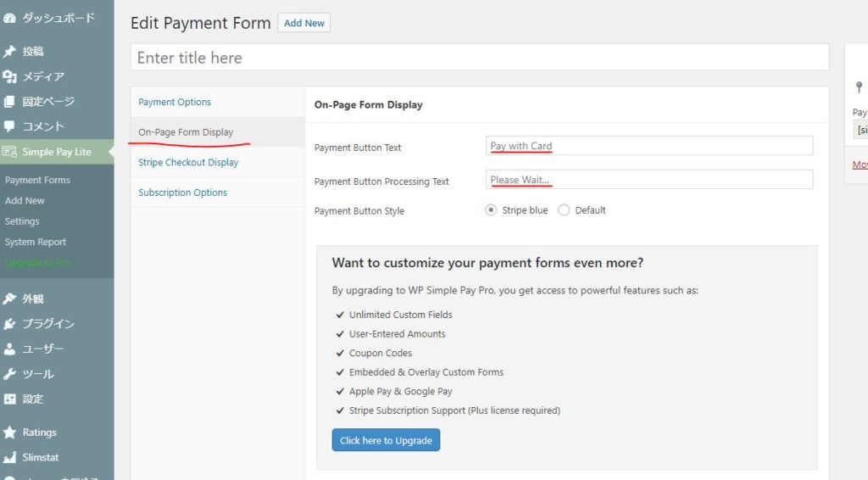Open the Media library icon

click(8, 76)
